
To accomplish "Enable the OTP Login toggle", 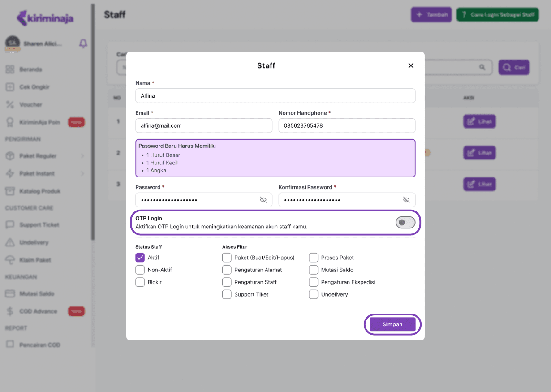I will (x=405, y=222).
